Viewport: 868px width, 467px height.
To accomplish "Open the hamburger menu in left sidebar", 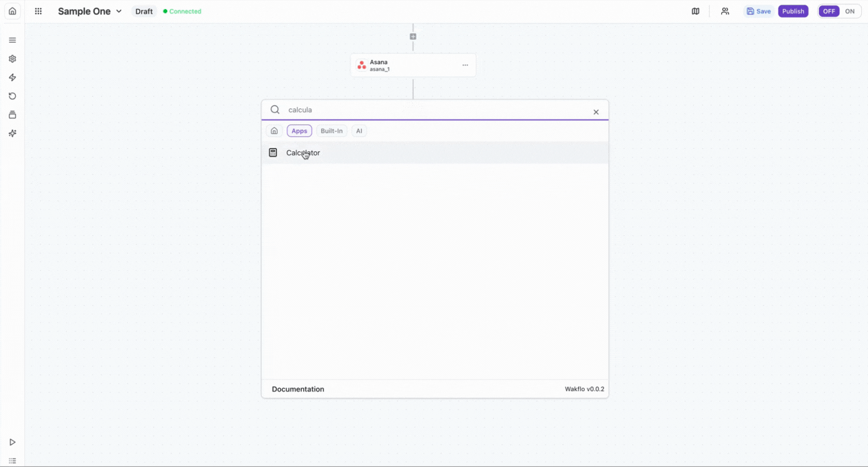I will coord(12,40).
